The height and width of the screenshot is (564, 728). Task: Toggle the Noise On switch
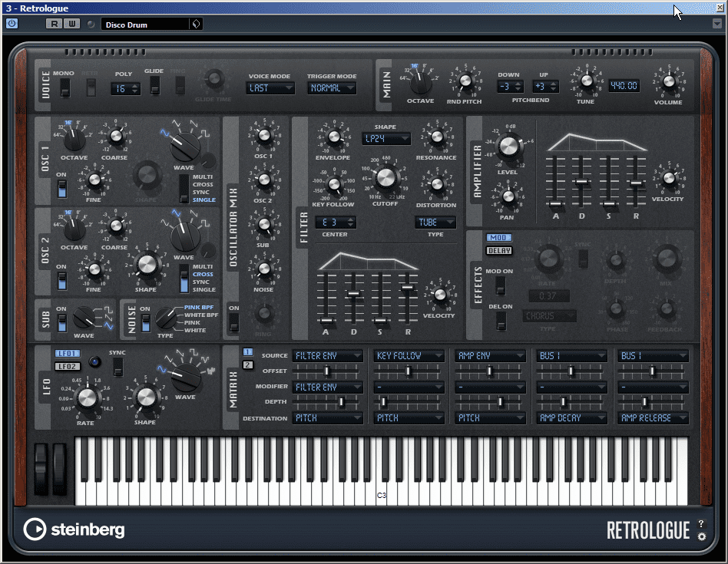(146, 323)
